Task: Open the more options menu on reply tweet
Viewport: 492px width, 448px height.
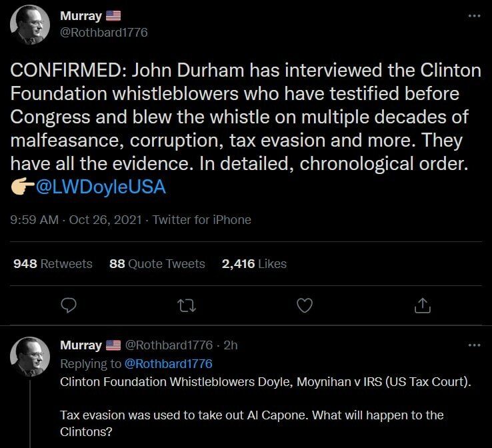Action: pyautogui.click(x=474, y=345)
